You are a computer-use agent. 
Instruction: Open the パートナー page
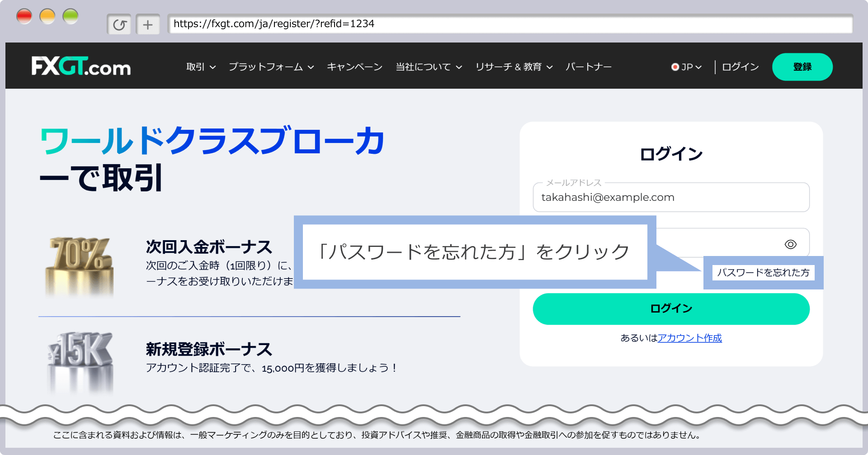[x=589, y=67]
